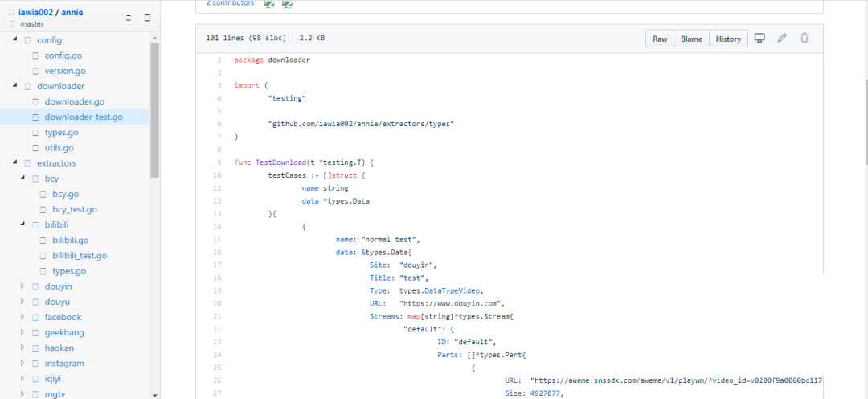This screenshot has width=868, height=399.
Task: Click the trash delete file icon
Action: coord(805,39)
